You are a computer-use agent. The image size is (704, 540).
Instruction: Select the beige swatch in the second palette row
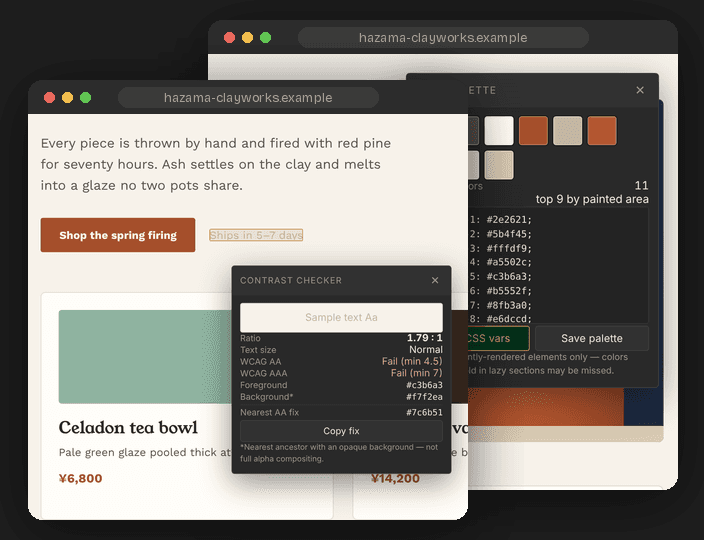(x=499, y=165)
